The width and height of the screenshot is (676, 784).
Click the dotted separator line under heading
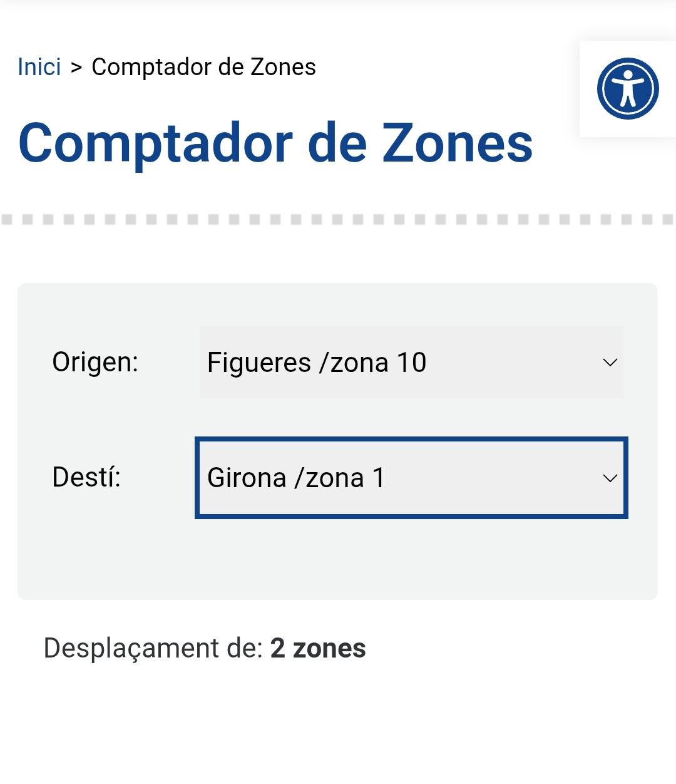point(338,219)
